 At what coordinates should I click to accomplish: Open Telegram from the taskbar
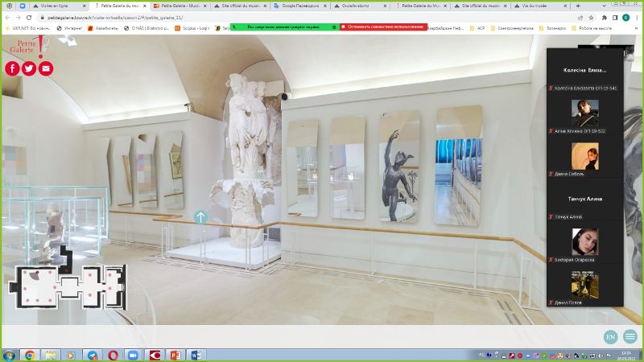point(93,355)
